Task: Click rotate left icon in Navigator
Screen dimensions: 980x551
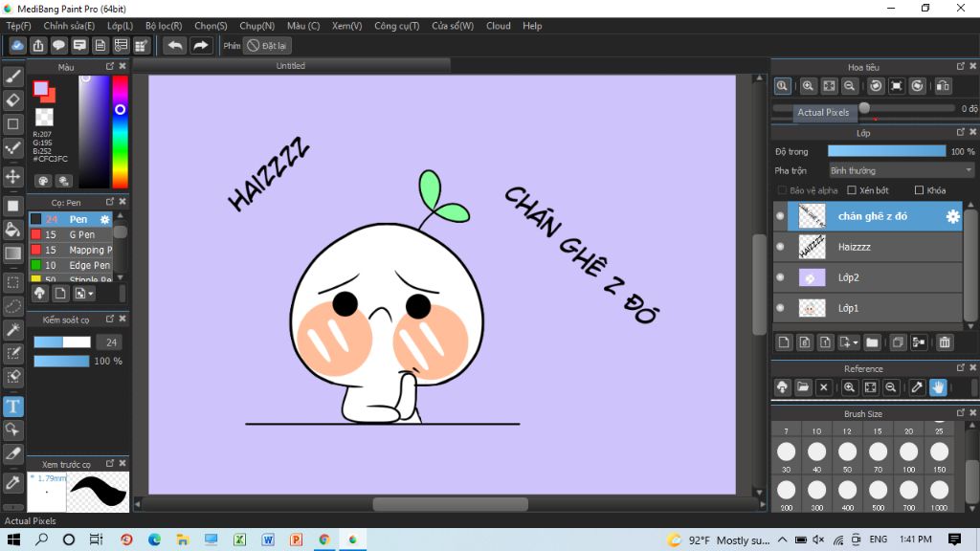Action: (876, 86)
